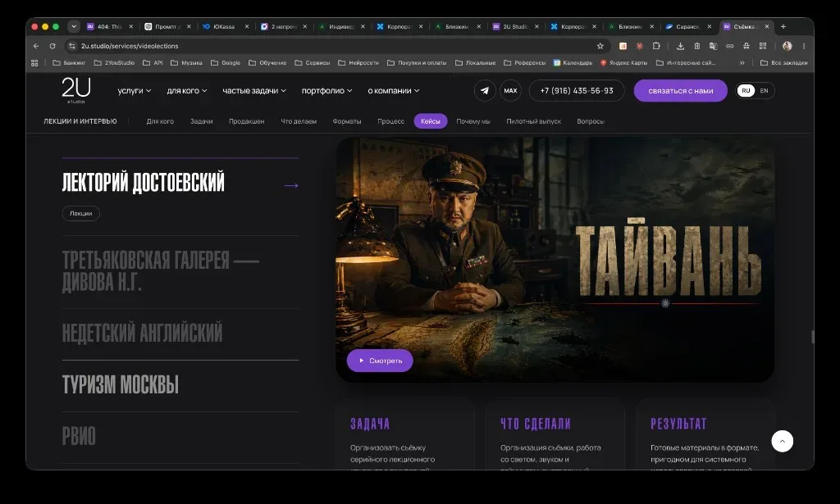Open the Туризм Москвы case
Screen dimensions: 840x504
pos(121,384)
